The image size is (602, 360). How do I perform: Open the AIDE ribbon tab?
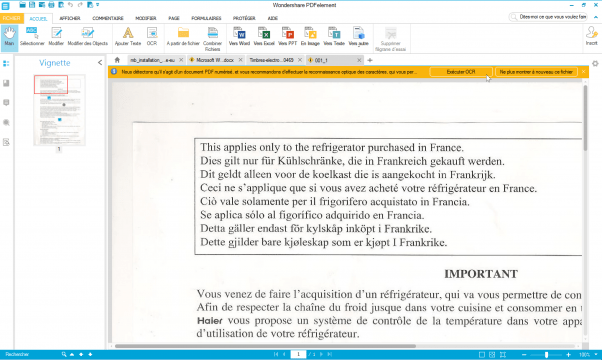click(x=273, y=18)
